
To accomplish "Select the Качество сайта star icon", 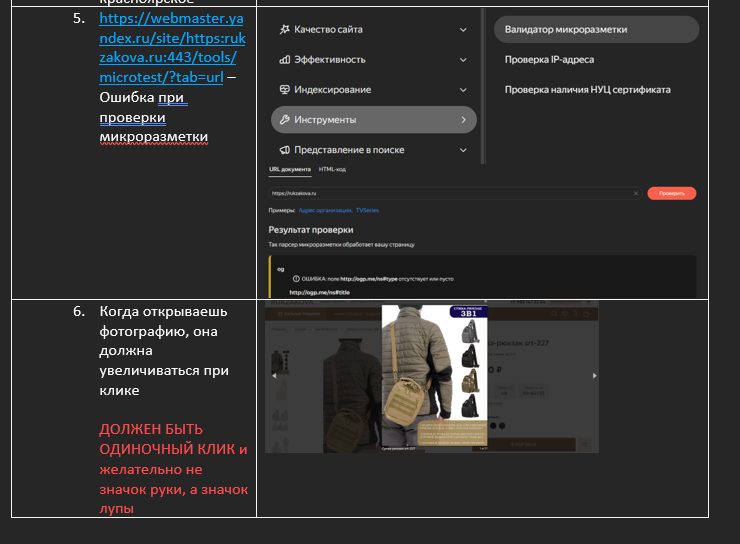I will pos(285,29).
